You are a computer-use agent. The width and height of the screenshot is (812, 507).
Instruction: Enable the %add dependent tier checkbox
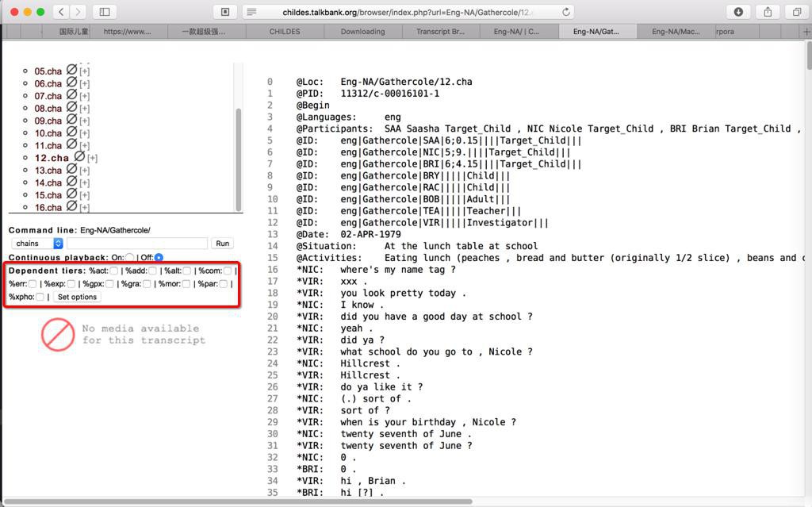tap(152, 271)
